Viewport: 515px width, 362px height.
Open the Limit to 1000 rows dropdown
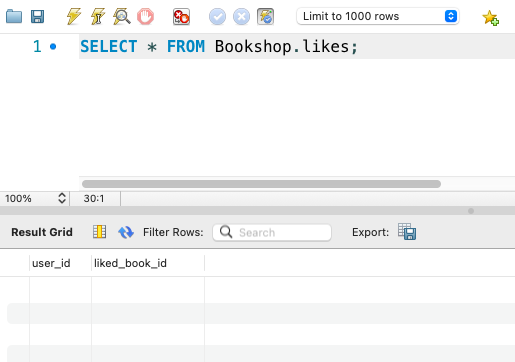point(378,16)
